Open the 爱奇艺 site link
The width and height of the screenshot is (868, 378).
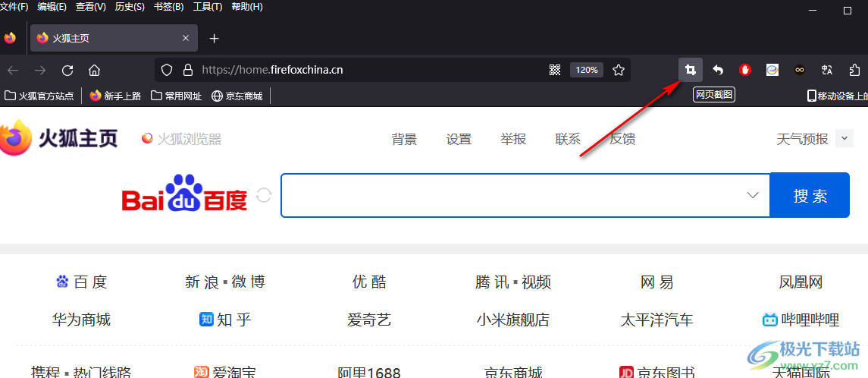[369, 320]
